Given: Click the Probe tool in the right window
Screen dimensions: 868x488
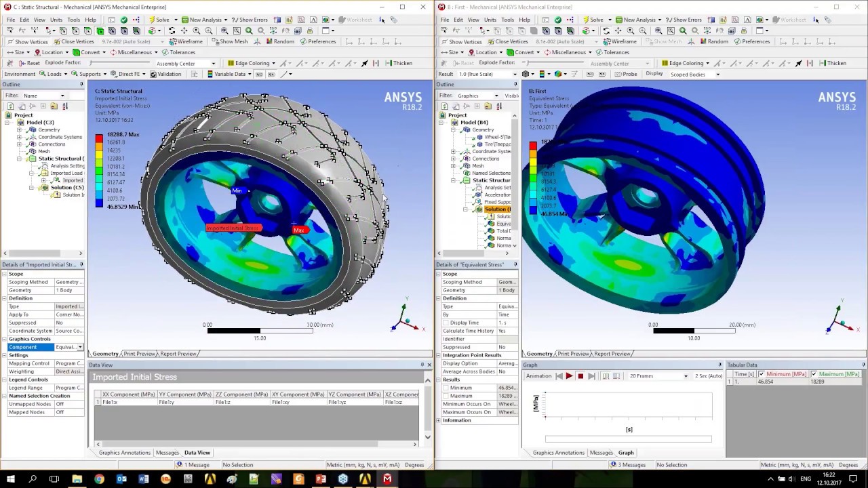Looking at the screenshot, I should click(x=626, y=74).
